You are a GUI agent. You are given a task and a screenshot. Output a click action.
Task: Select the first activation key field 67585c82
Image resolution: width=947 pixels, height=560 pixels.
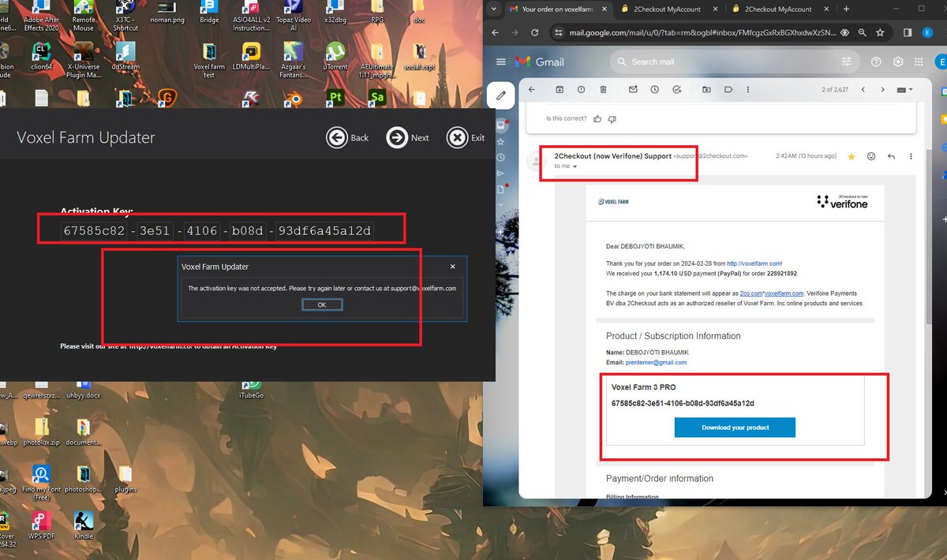[93, 231]
